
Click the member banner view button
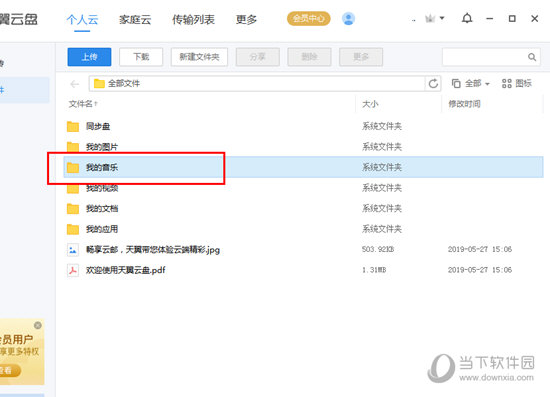(10, 370)
